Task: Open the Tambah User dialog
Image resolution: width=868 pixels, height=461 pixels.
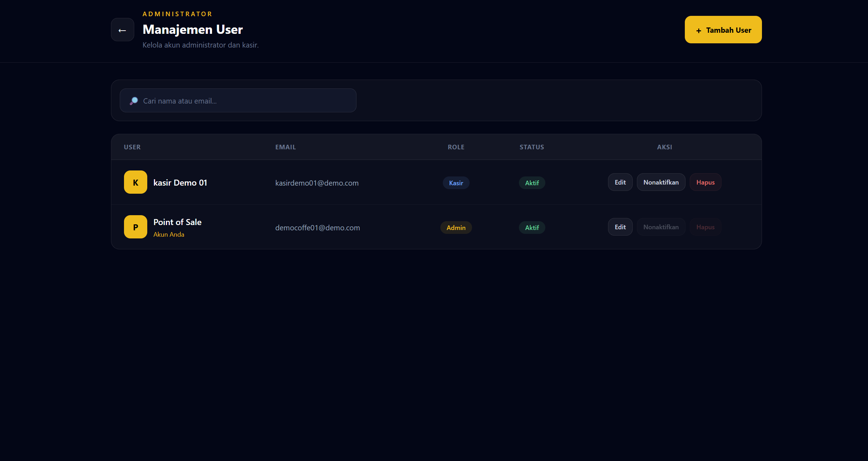Action: (x=723, y=30)
